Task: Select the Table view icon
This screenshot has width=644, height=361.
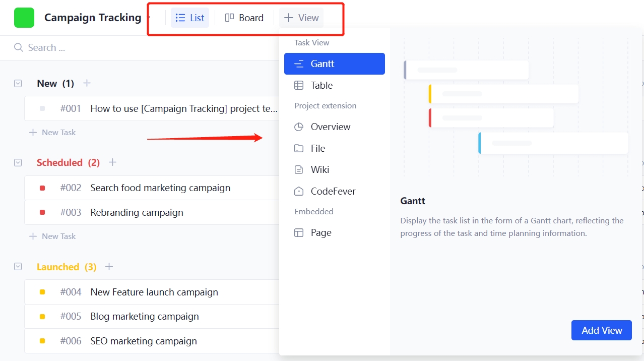Action: [x=299, y=85]
